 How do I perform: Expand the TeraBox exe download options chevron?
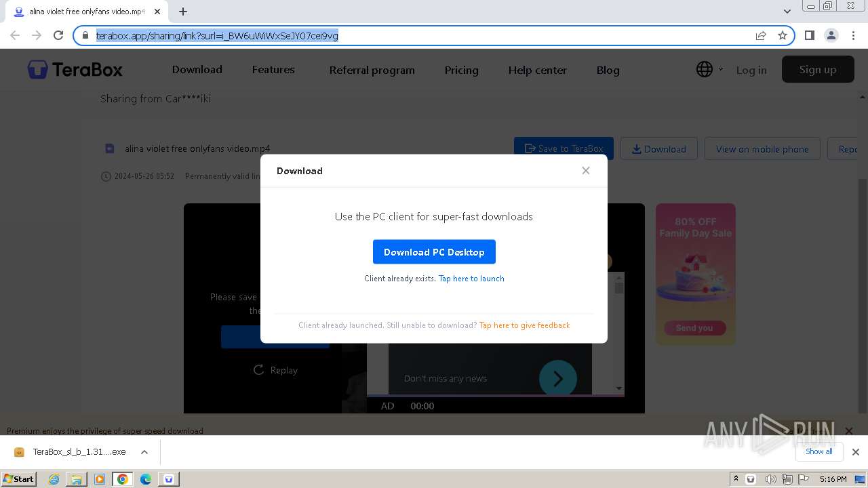pos(144,452)
